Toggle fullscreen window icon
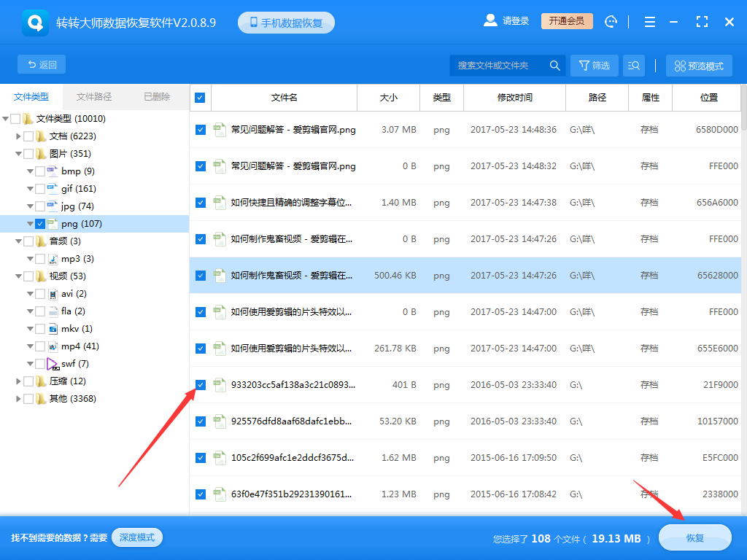This screenshot has width=747, height=560. tap(702, 21)
